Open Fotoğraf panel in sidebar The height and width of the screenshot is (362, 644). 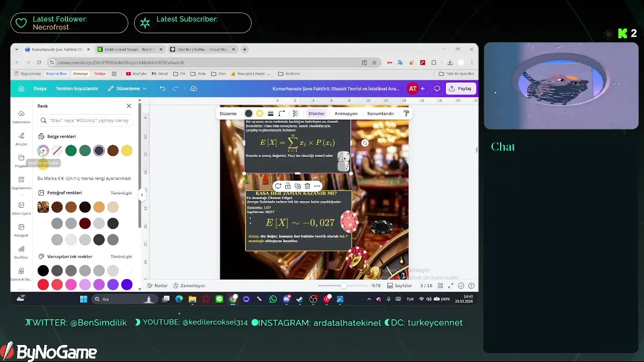(21, 230)
